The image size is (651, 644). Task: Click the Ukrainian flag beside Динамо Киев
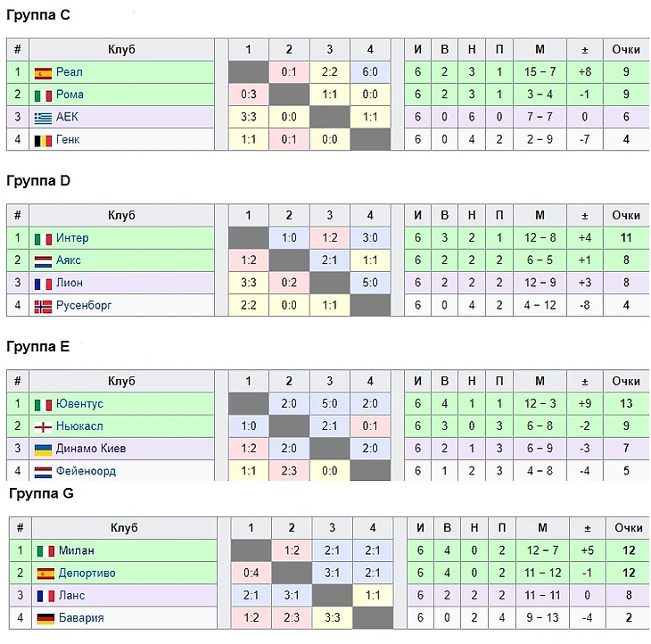point(43,449)
